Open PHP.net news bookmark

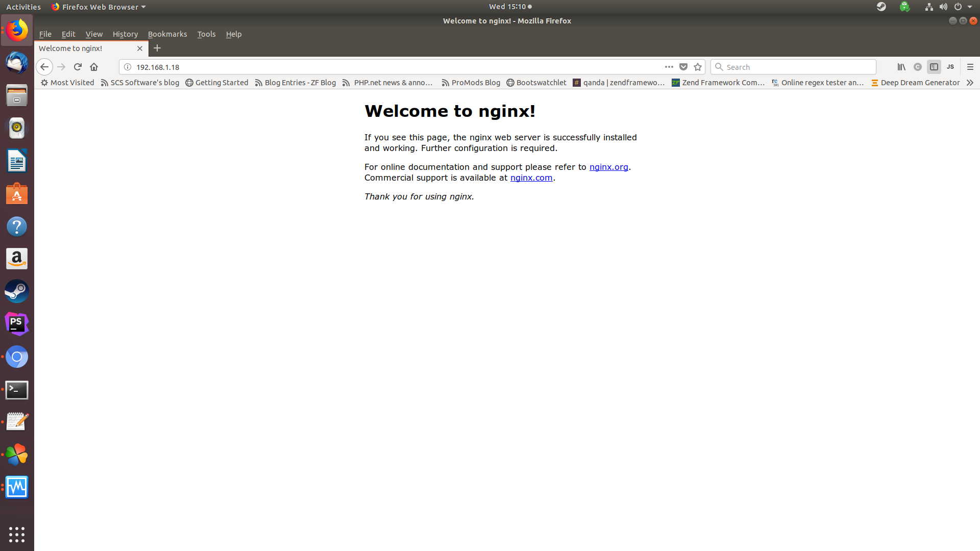[387, 83]
